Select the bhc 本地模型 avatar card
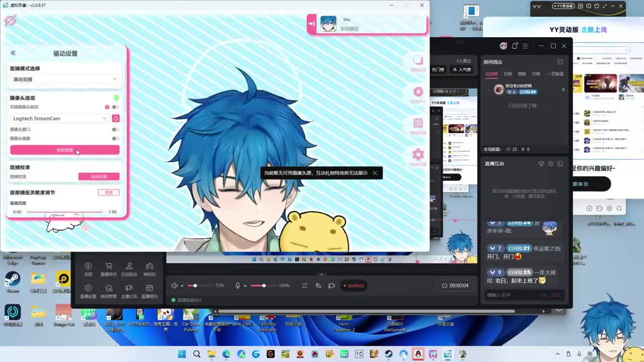644x362 pixels. point(371,24)
